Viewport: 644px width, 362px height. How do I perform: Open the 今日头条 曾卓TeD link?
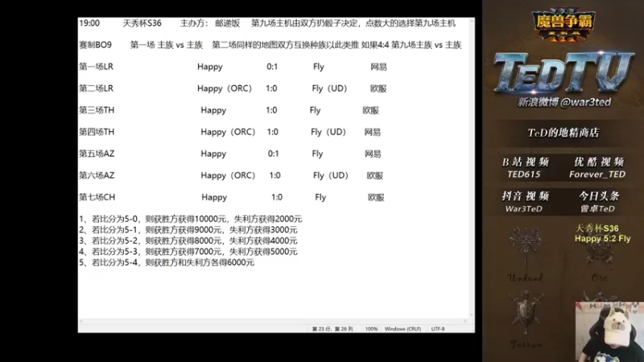point(598,202)
